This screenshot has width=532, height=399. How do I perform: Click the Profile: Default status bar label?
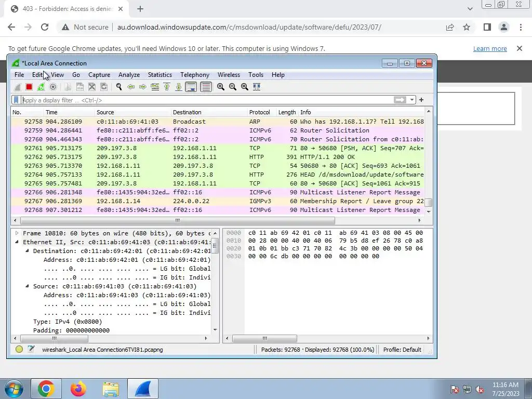pos(402,350)
